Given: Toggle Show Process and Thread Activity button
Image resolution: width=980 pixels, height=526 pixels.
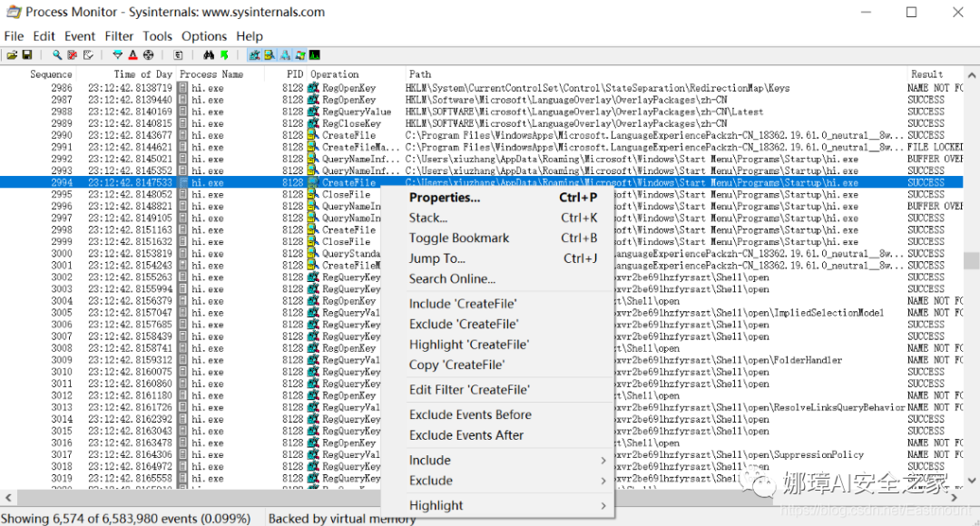Looking at the screenshot, I should coord(300,55).
